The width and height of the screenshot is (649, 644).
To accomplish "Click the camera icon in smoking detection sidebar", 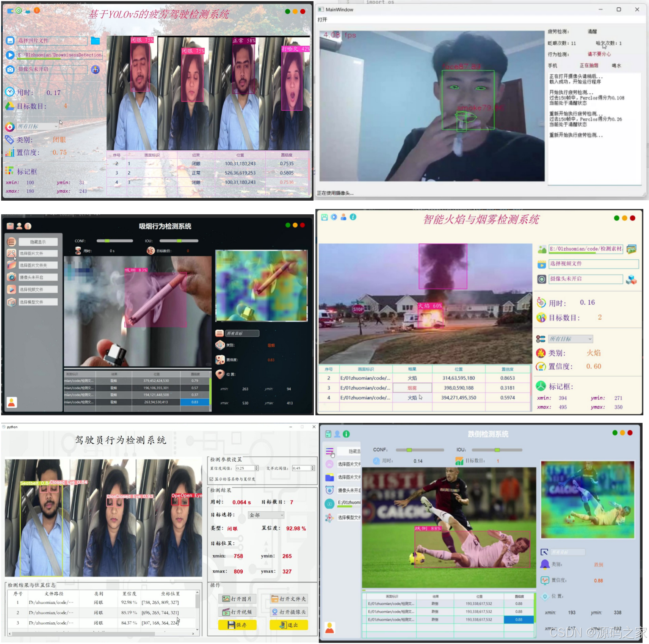I will pos(11,277).
